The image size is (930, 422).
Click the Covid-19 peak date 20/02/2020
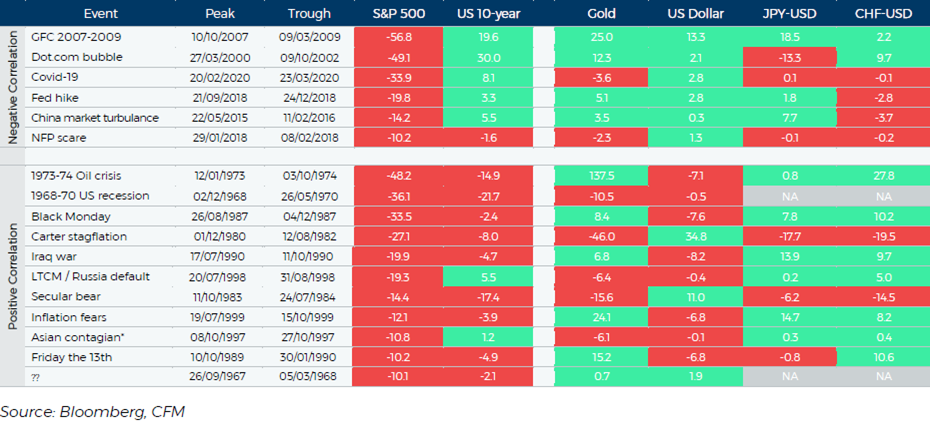pyautogui.click(x=219, y=77)
